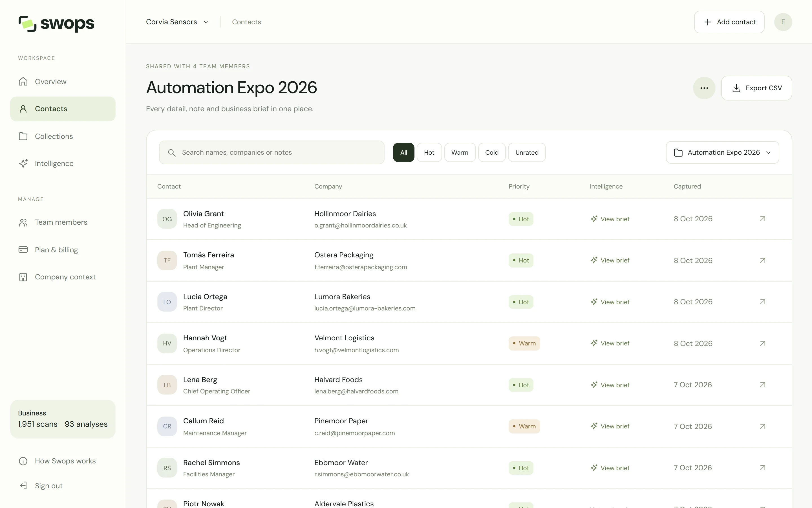Go to Collections in the sidebar
This screenshot has height=508, width=812.
(x=63, y=136)
